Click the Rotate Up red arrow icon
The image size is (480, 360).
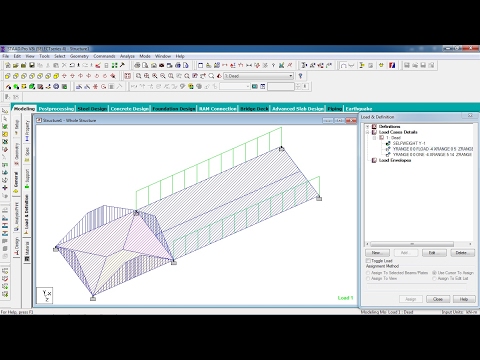pos(64,76)
